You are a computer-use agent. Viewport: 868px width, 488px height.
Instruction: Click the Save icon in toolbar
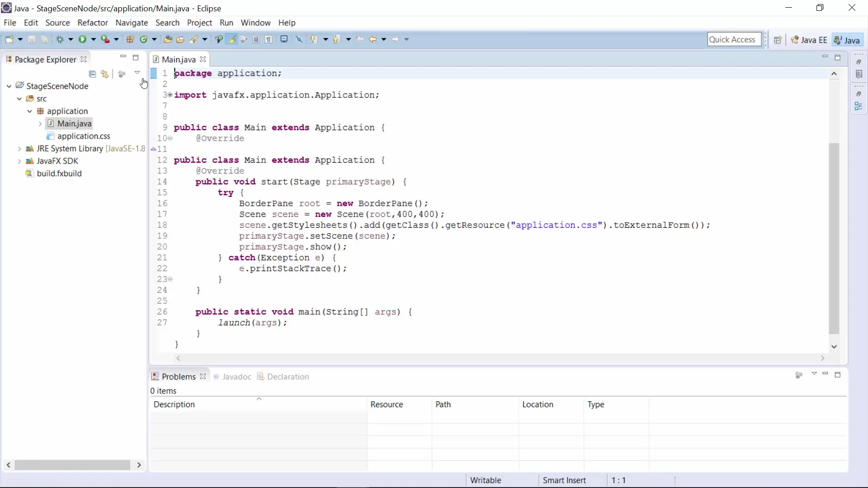pyautogui.click(x=32, y=40)
